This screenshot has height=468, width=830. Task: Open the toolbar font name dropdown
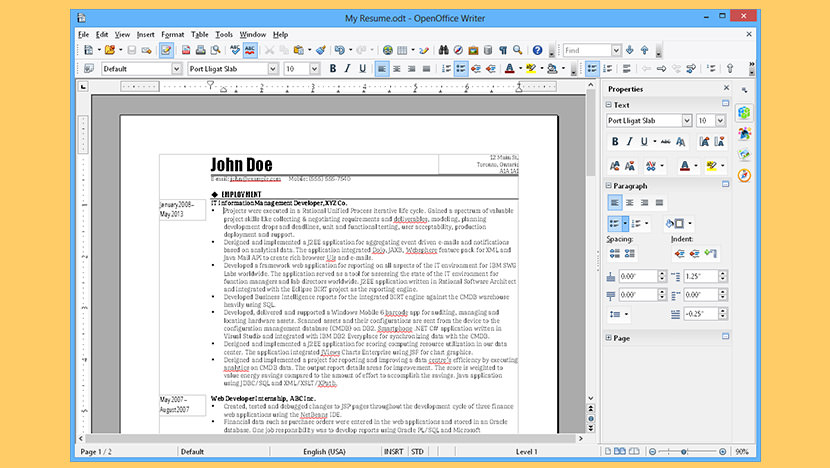273,69
